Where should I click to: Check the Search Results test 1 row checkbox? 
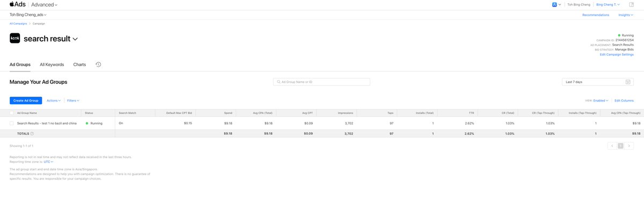(12, 123)
